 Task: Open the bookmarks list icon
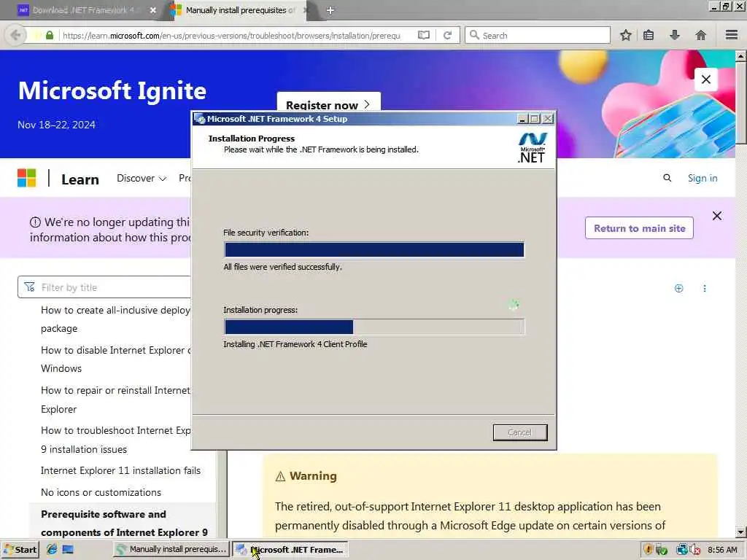(649, 35)
